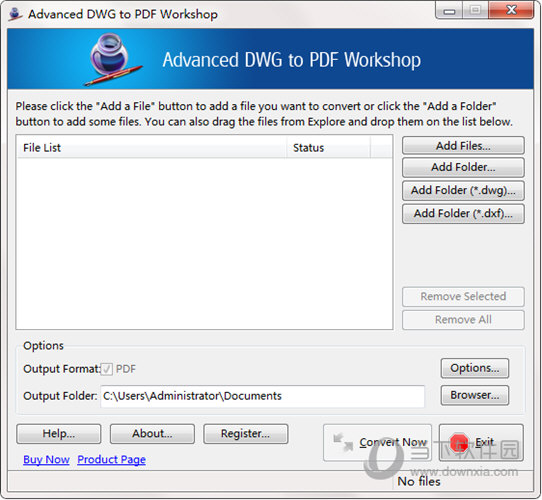Toggle the PDF output format checkbox
542x500 pixels.
(106, 369)
